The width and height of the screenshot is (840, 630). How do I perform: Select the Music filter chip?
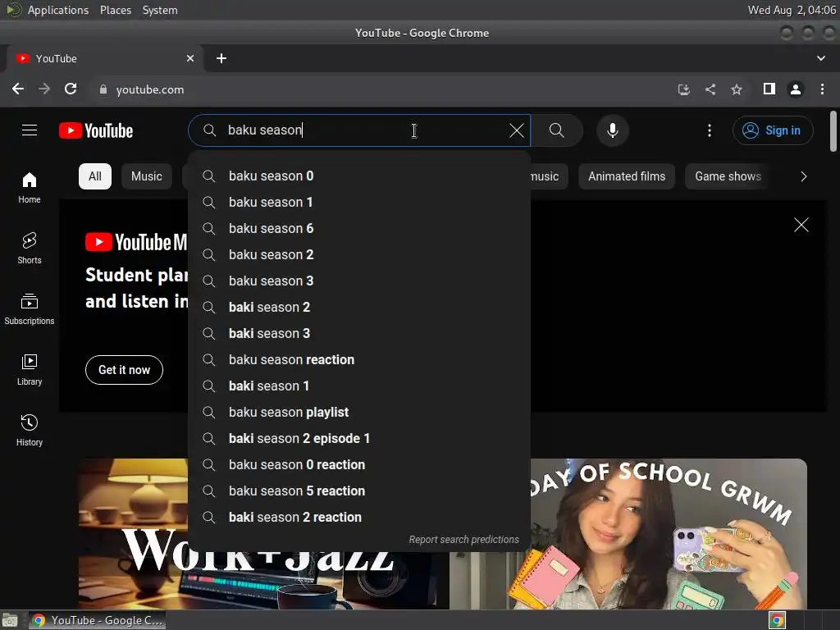[x=146, y=176]
